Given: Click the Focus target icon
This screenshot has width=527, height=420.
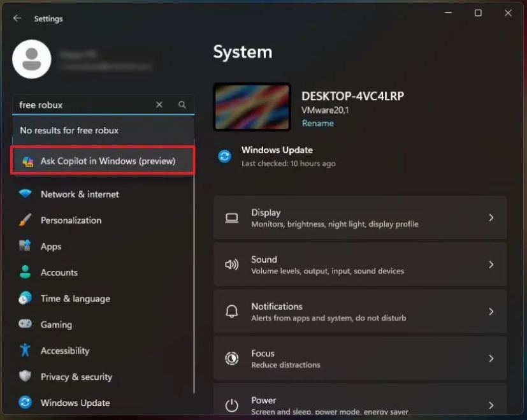Looking at the screenshot, I should [231, 358].
